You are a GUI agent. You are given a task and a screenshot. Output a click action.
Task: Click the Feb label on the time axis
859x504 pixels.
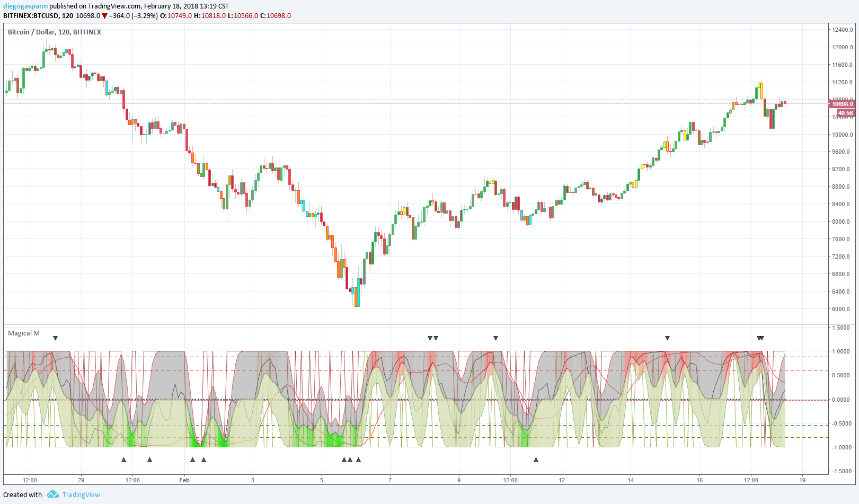point(184,480)
